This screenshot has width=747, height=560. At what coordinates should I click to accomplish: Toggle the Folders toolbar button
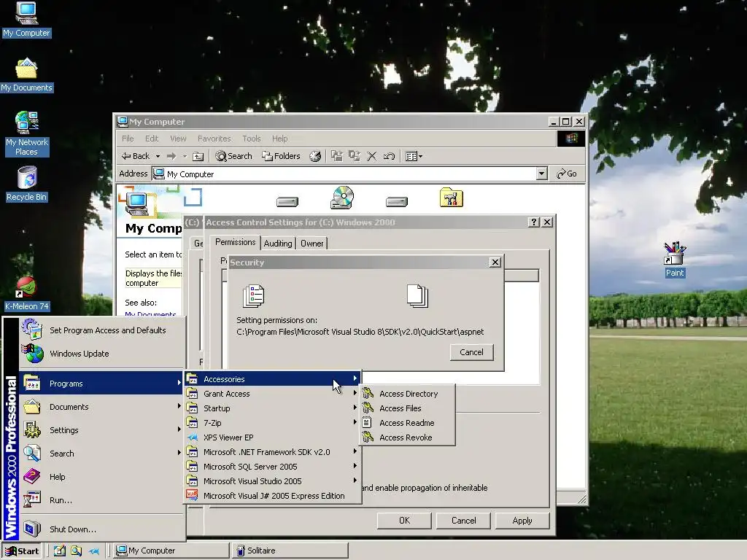point(281,156)
